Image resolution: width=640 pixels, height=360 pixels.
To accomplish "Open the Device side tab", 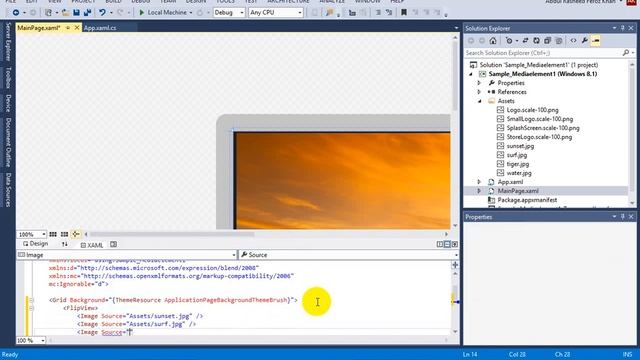I will (7, 103).
